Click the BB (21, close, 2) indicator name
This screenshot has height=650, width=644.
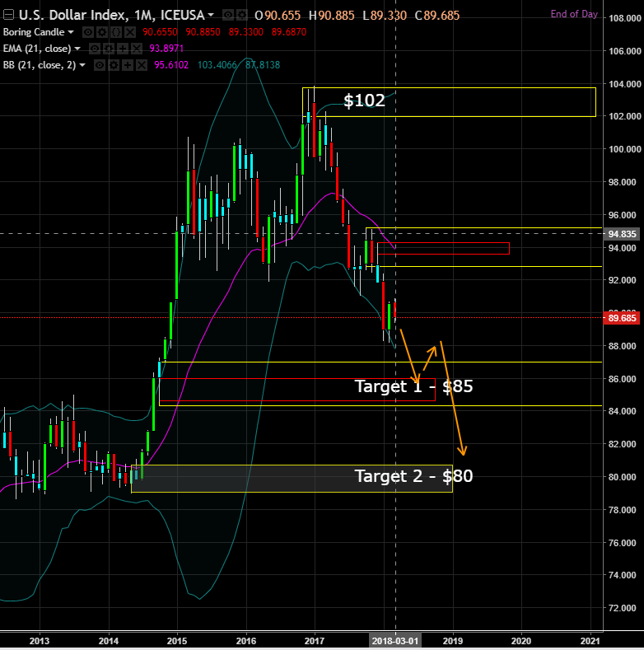pyautogui.click(x=40, y=65)
